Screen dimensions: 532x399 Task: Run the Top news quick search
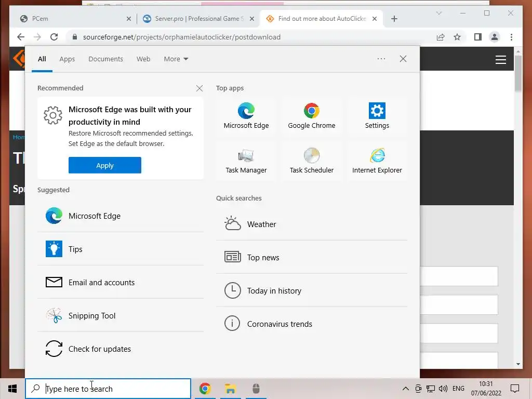click(312, 258)
